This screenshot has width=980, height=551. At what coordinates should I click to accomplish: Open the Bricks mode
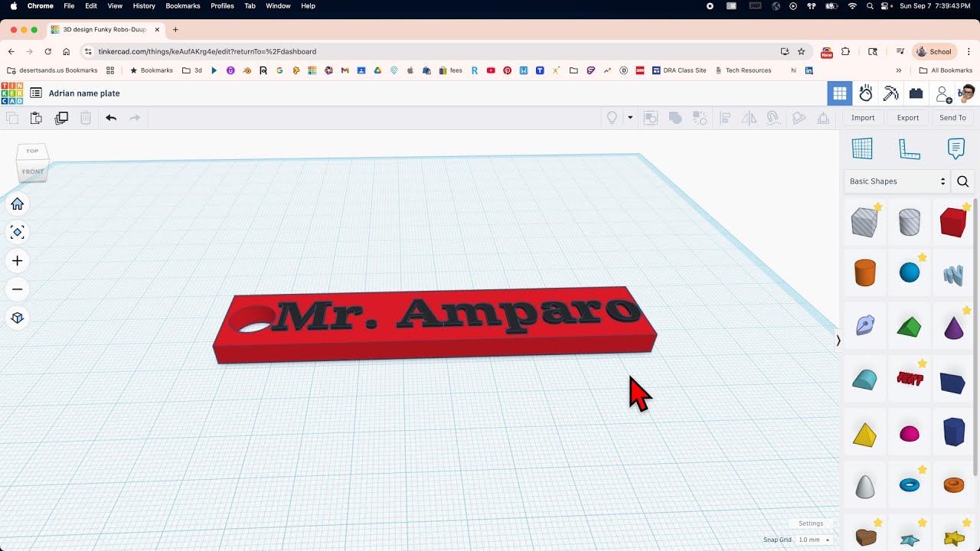pyautogui.click(x=916, y=93)
